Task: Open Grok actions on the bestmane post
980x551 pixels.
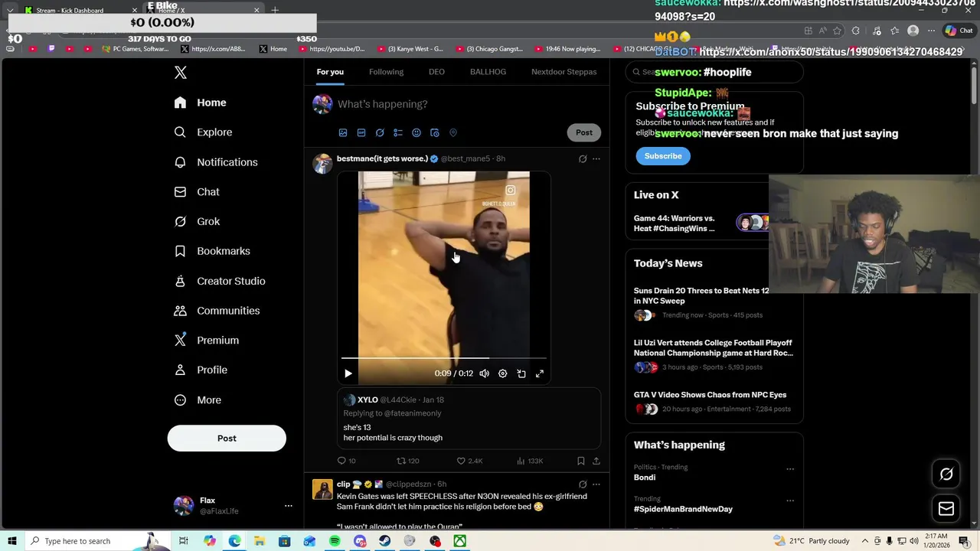Action: [583, 159]
